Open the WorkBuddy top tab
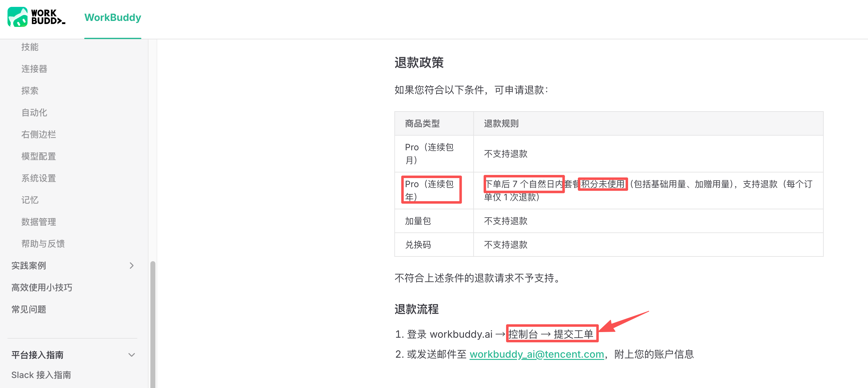The width and height of the screenshot is (868, 388). pos(113,17)
